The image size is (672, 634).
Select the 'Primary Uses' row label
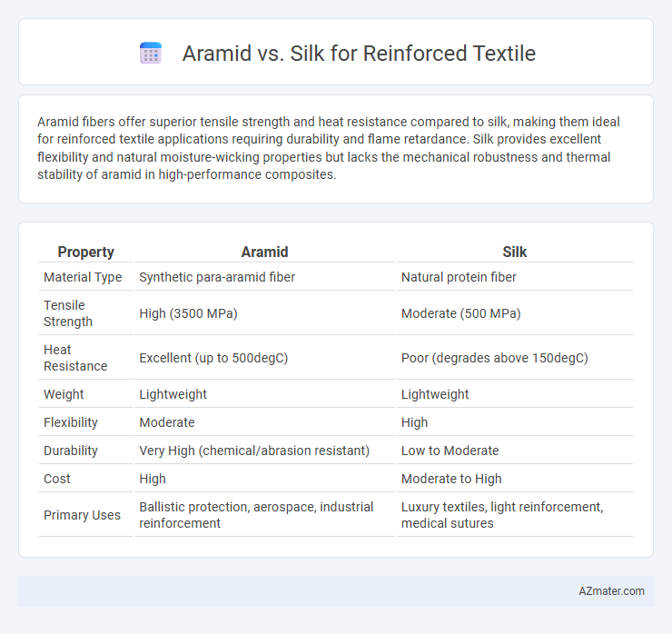point(83,515)
